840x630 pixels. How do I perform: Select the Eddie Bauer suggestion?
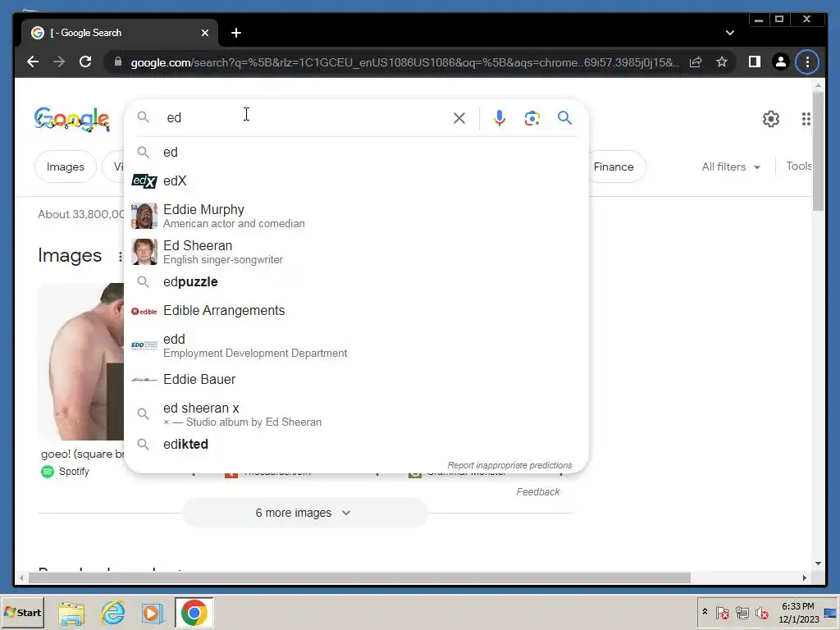(x=356, y=379)
